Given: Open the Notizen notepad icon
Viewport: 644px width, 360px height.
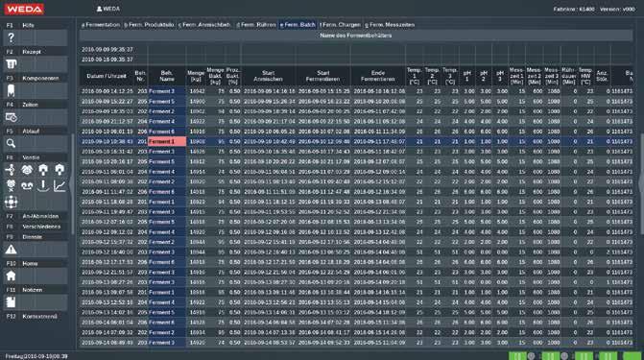Looking at the screenshot, I should [x=12, y=302].
